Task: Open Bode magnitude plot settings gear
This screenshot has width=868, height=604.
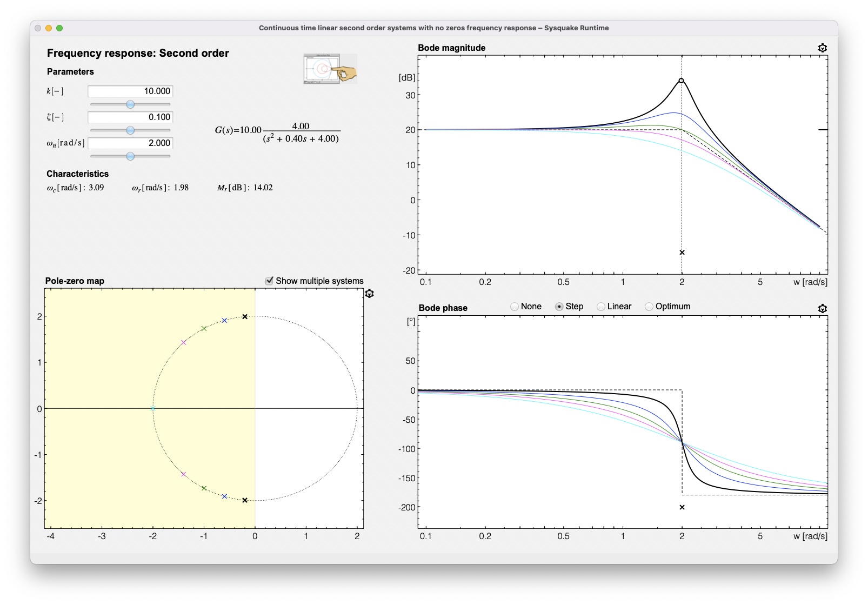Action: pos(822,48)
